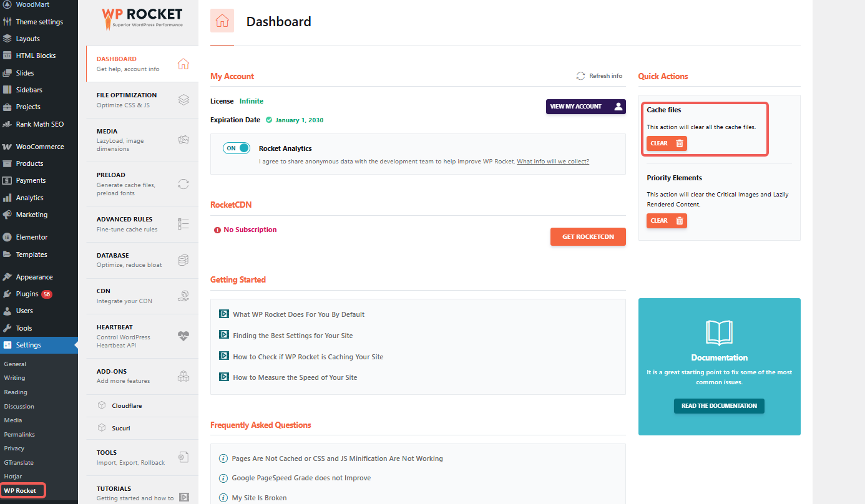Click the Add-ons cubes icon
This screenshot has height=504, width=865.
(183, 376)
